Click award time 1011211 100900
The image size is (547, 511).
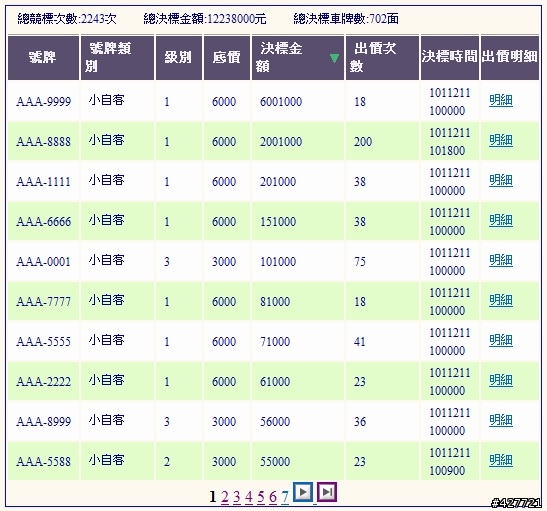click(x=450, y=462)
